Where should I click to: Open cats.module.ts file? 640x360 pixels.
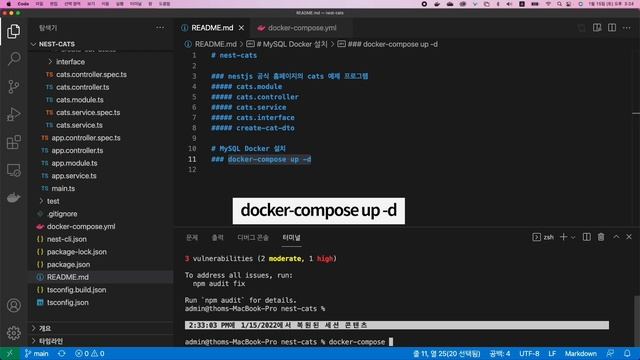[80, 100]
